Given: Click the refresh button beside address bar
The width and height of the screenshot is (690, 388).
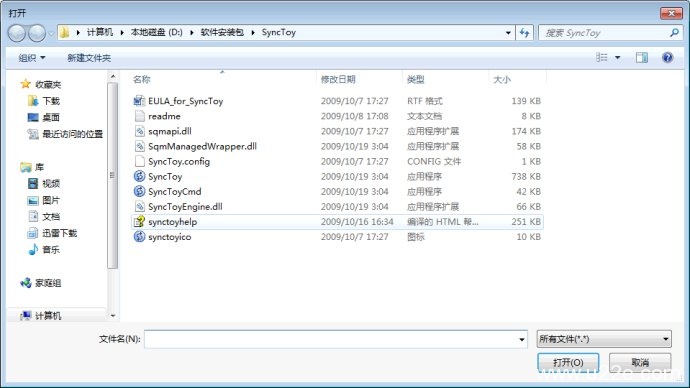Looking at the screenshot, I should [525, 33].
